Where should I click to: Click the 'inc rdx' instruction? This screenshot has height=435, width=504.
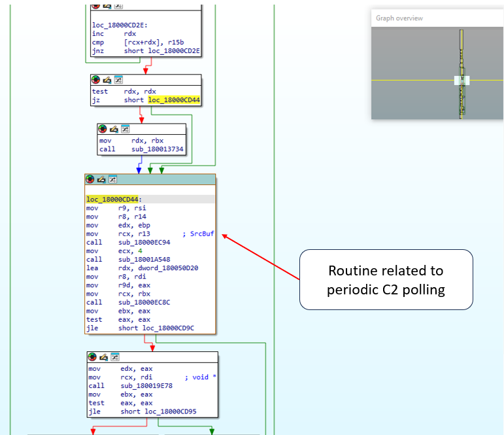[114, 33]
